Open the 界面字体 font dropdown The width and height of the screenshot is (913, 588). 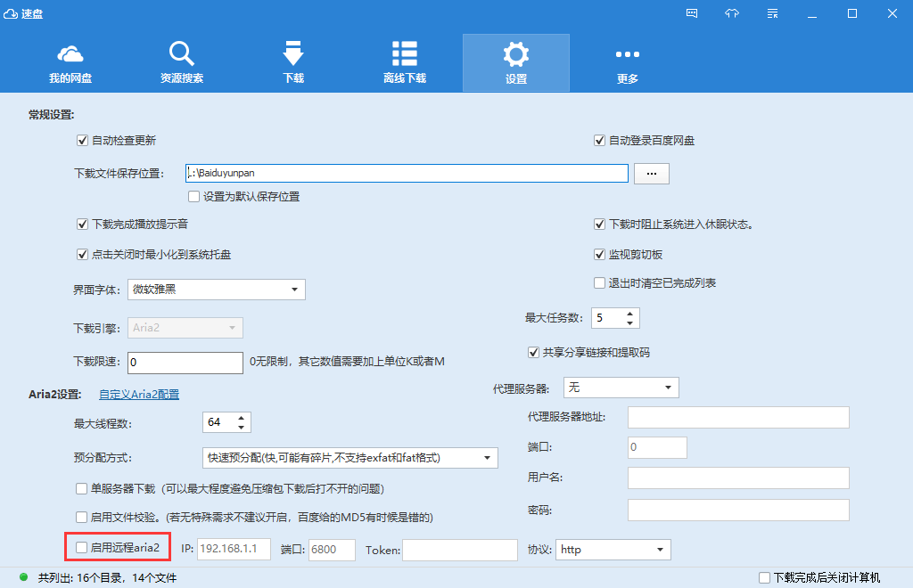click(x=217, y=290)
